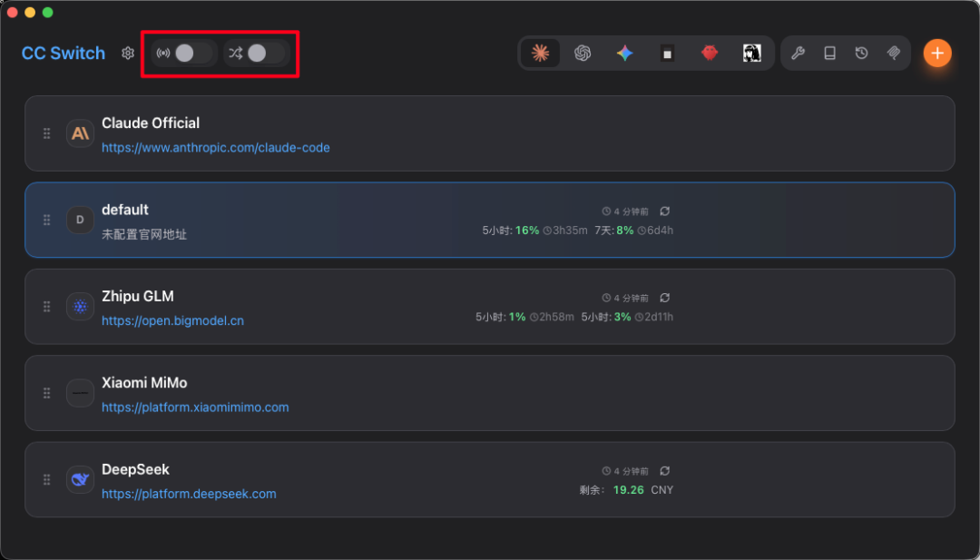Image resolution: width=980 pixels, height=560 pixels.
Task: Click the drag handle for Claude Official
Action: coord(47,133)
